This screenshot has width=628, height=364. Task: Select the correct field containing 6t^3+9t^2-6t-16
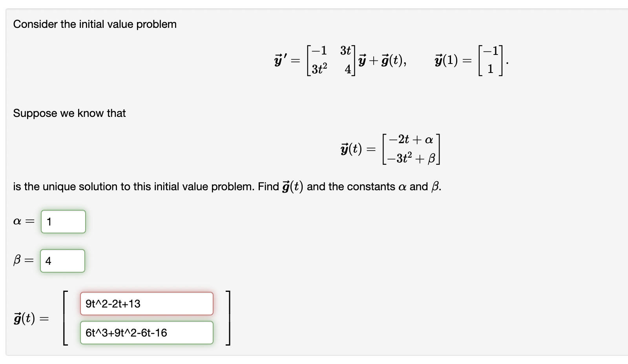point(146,332)
